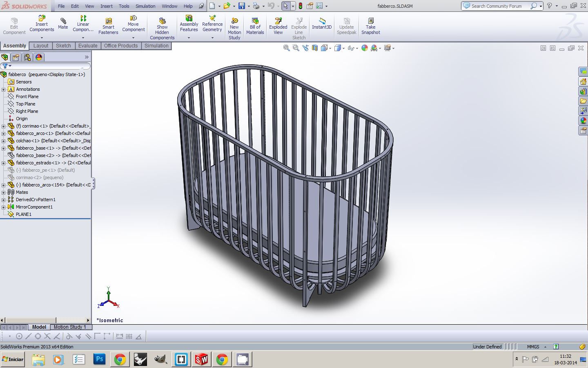Toggle Instant3D
The height and width of the screenshot is (368, 588).
[x=322, y=24]
